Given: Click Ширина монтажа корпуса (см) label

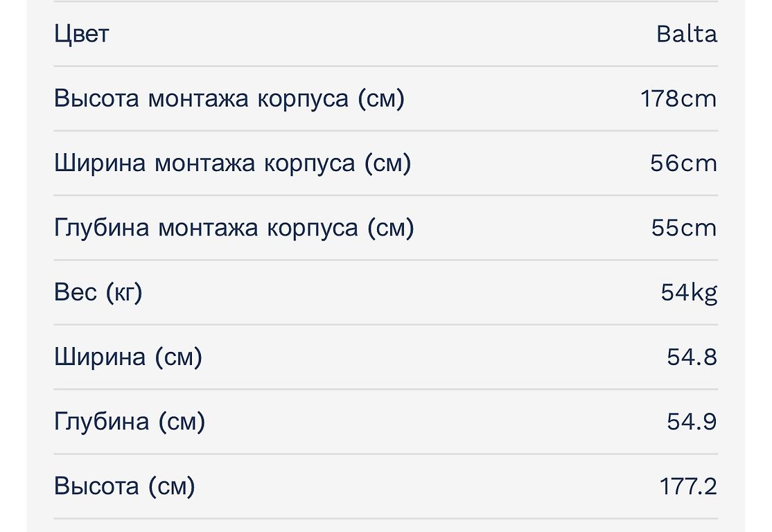Looking at the screenshot, I should 232,163.
